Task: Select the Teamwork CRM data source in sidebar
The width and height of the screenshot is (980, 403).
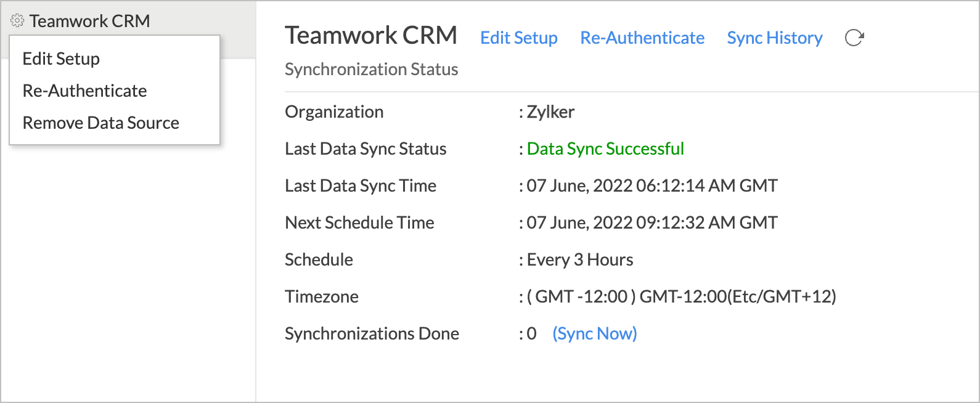Action: 89,21
